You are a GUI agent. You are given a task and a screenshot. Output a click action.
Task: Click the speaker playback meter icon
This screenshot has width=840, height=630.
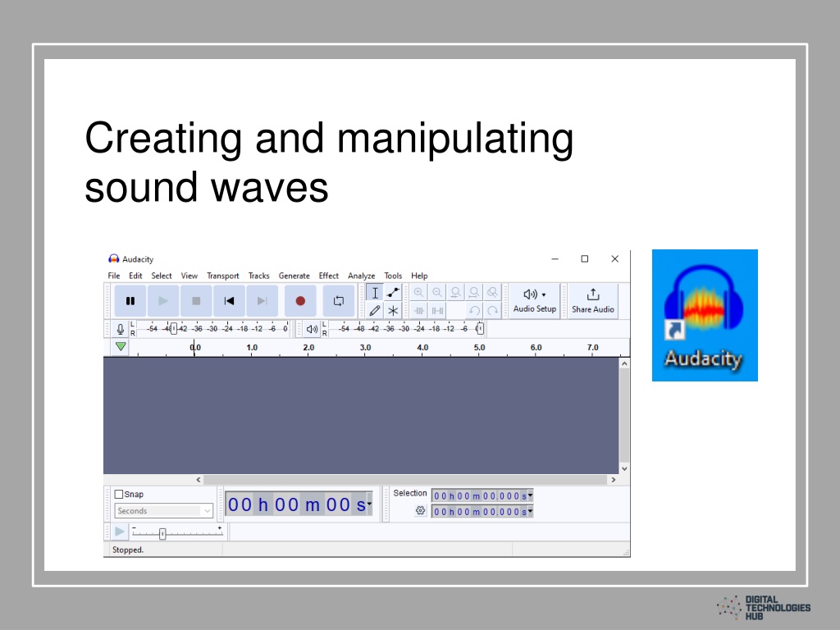pyautogui.click(x=312, y=329)
